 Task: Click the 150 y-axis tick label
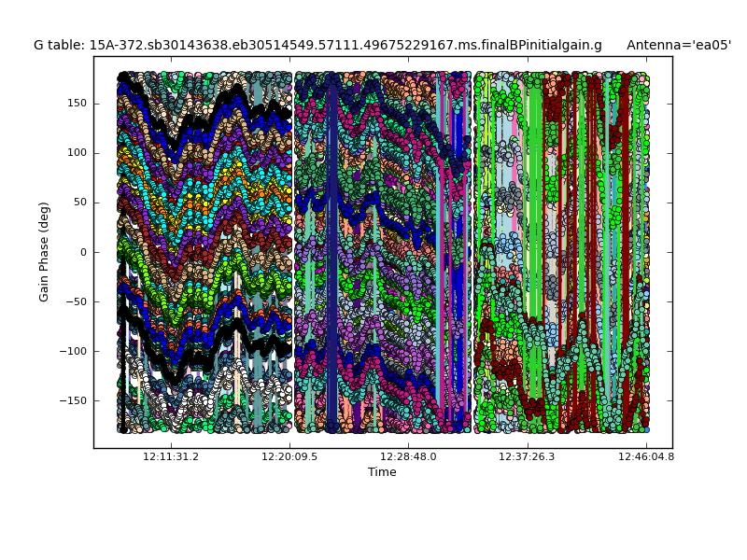[x=77, y=104]
